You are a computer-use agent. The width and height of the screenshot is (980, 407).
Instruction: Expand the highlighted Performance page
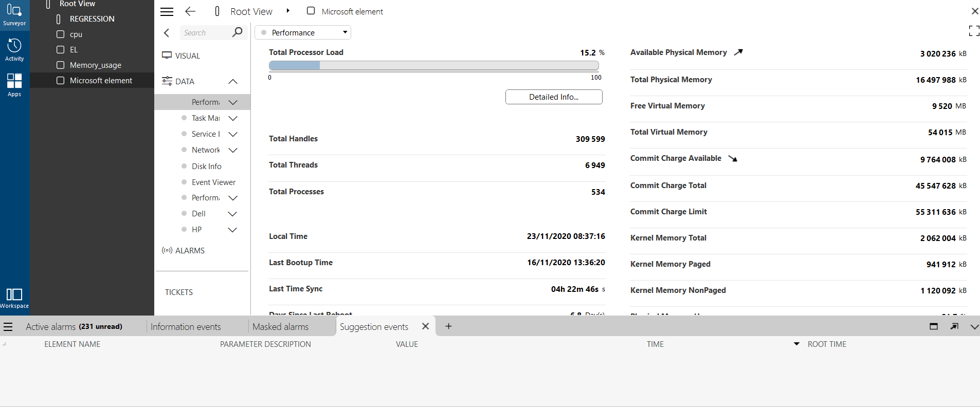coord(233,102)
